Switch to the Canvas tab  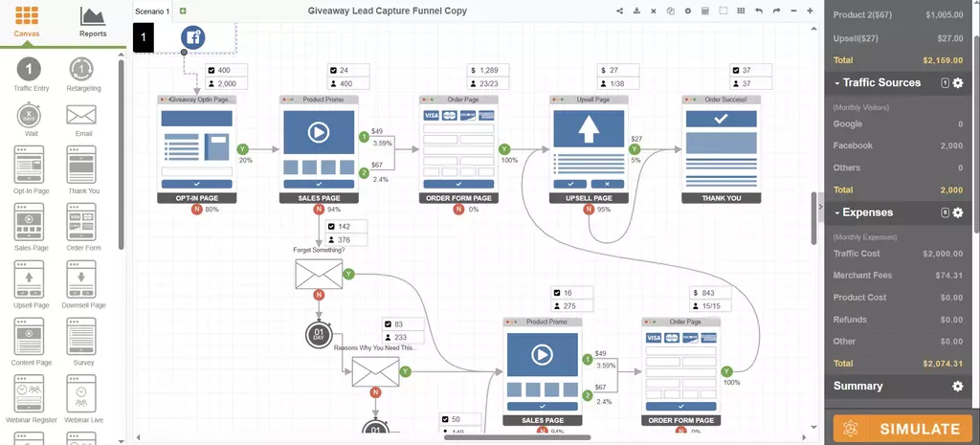pos(27,22)
